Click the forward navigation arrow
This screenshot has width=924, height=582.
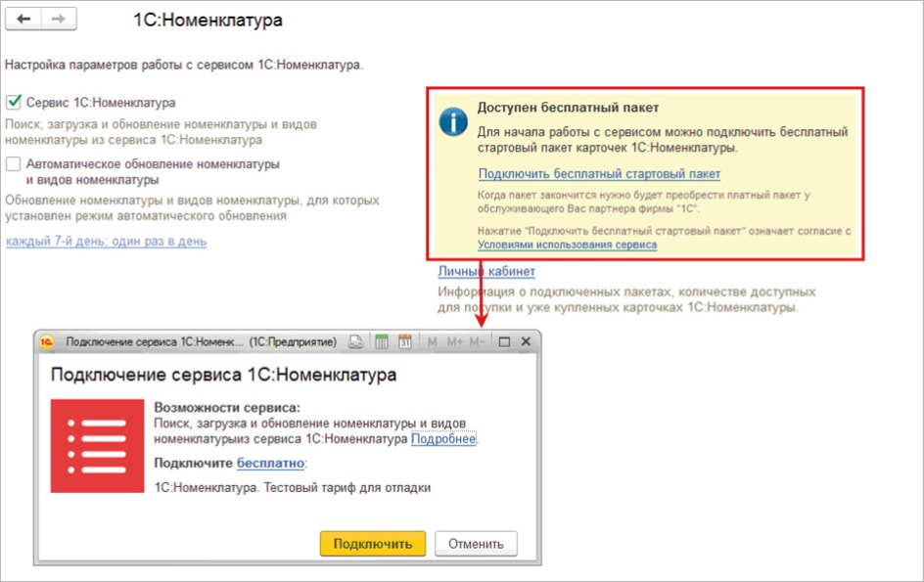pyautogui.click(x=57, y=20)
